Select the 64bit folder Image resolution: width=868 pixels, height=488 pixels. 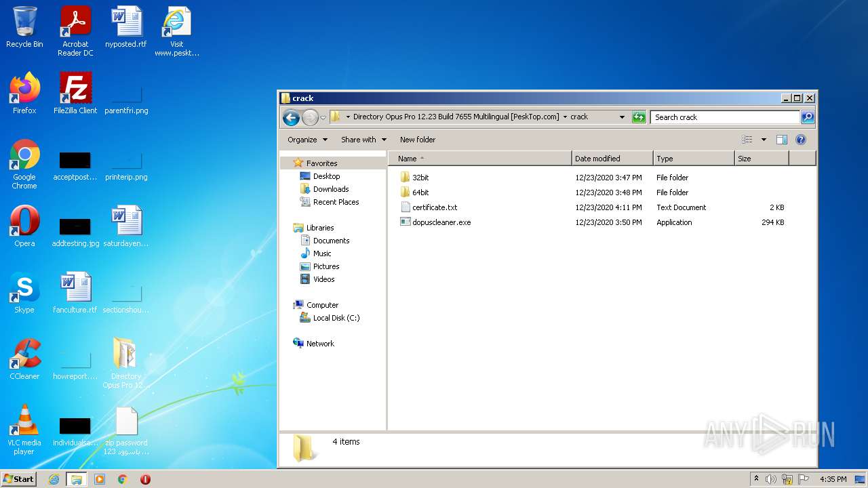(415, 192)
